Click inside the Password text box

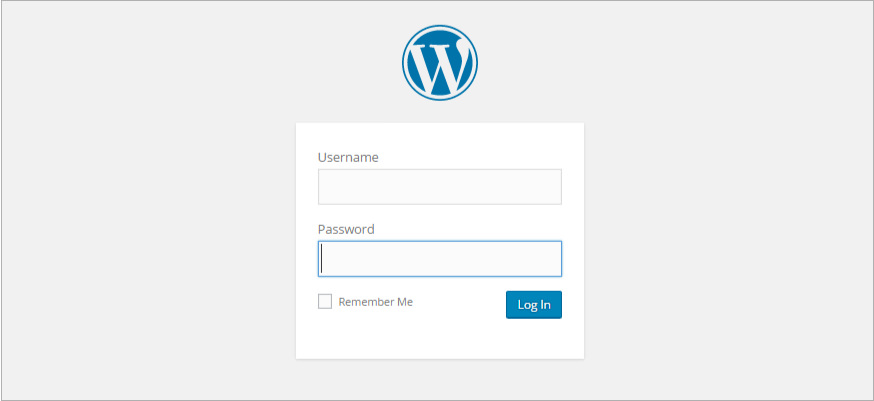click(x=440, y=259)
